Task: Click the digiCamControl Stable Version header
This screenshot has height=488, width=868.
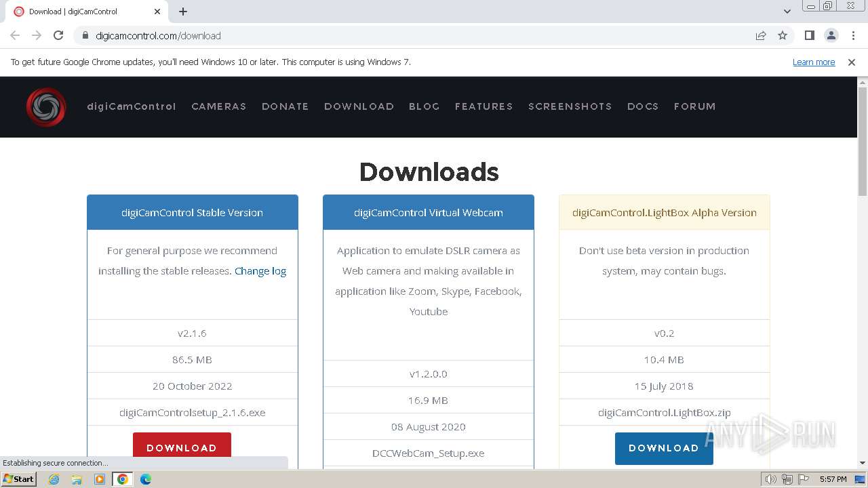Action: [193, 212]
